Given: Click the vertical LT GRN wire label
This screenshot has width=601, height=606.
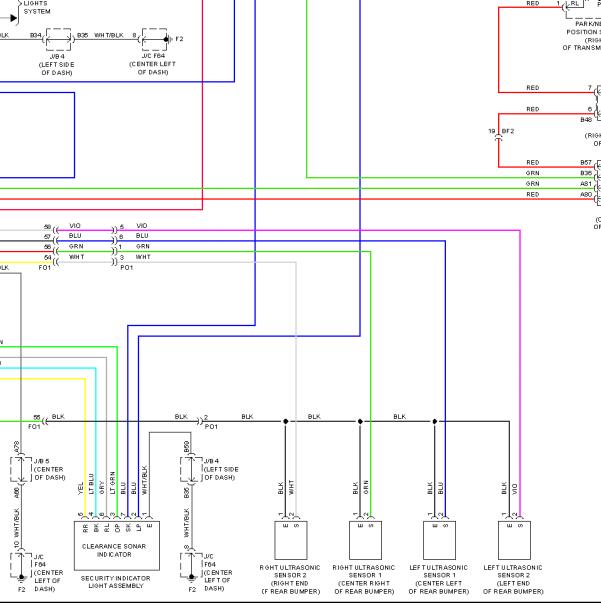Looking at the screenshot, I should (113, 483).
